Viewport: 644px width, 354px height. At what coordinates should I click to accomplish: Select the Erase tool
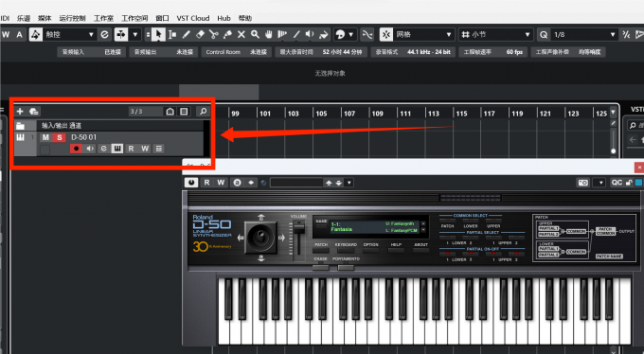[x=200, y=34]
